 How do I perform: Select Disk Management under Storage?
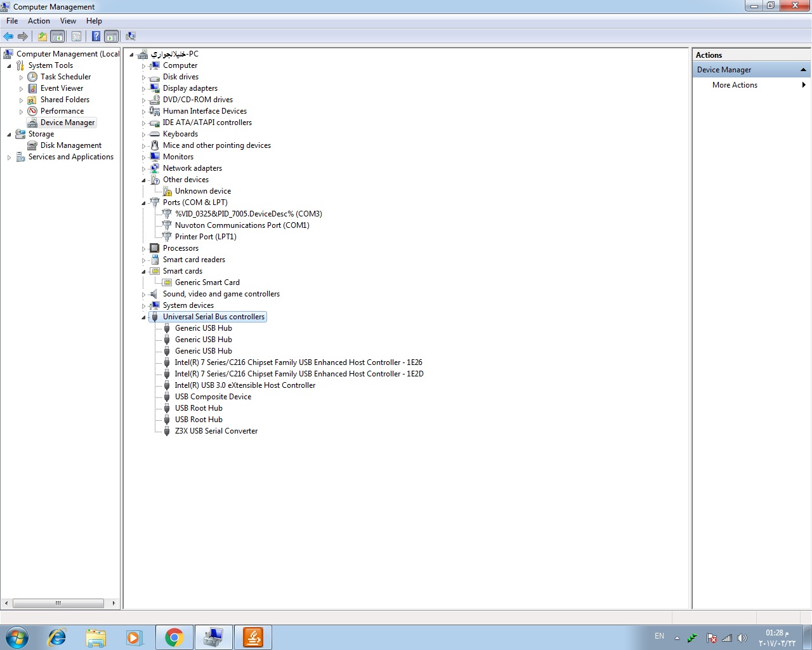point(70,145)
